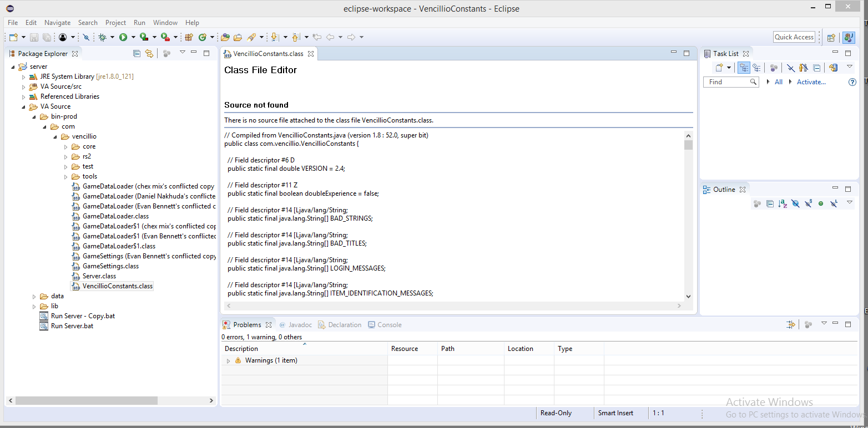This screenshot has height=428, width=868.
Task: Toggle the Categorized view in Task List
Action: coord(744,68)
